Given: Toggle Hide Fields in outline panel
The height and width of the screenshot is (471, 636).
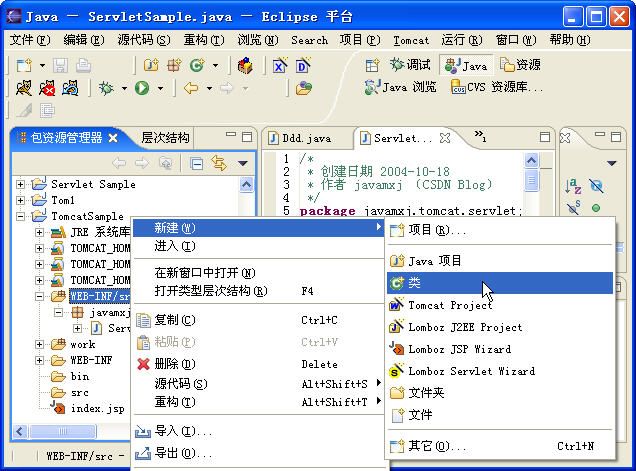Looking at the screenshot, I should tap(596, 186).
